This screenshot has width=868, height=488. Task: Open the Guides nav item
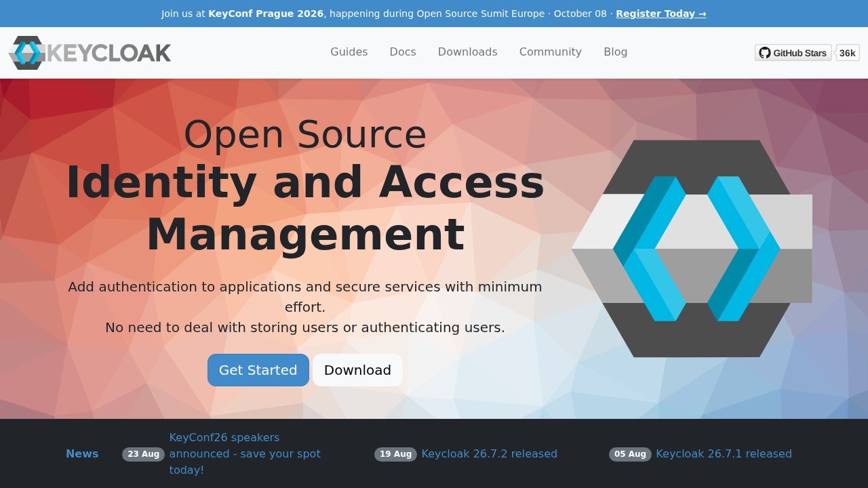click(349, 52)
